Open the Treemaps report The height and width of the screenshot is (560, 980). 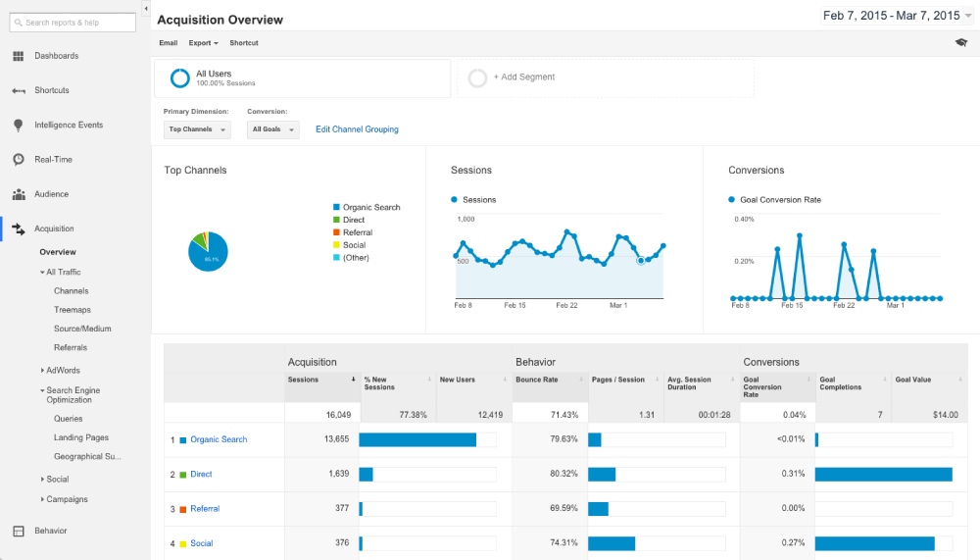(x=73, y=310)
